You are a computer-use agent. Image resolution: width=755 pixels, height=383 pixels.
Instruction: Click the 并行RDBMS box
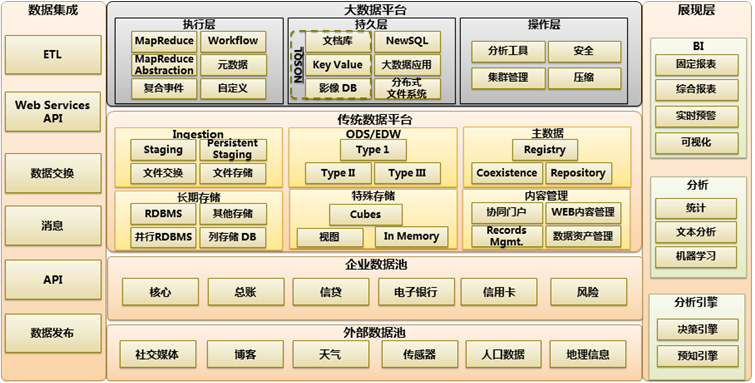tap(164, 238)
